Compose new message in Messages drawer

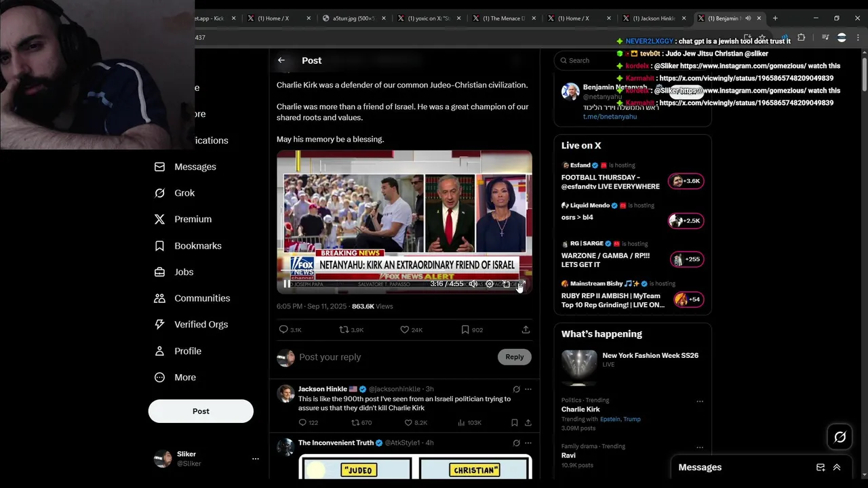(x=821, y=468)
